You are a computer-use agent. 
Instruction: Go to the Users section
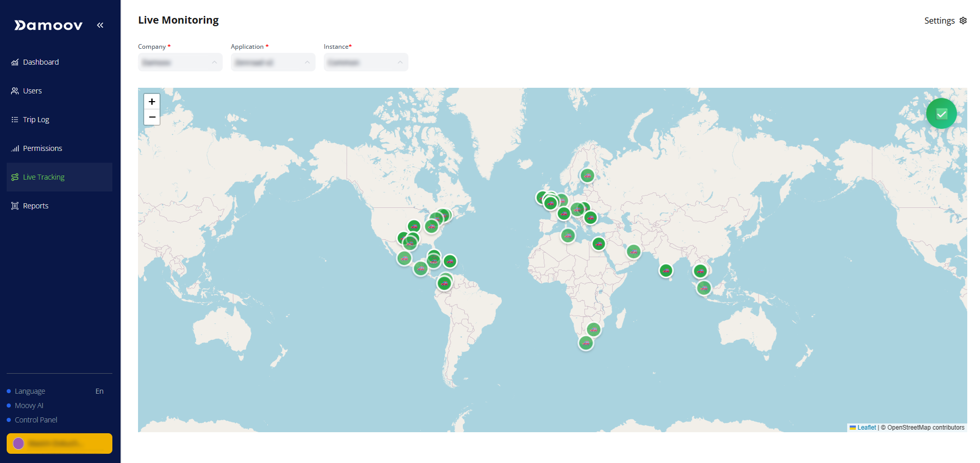coord(60,91)
